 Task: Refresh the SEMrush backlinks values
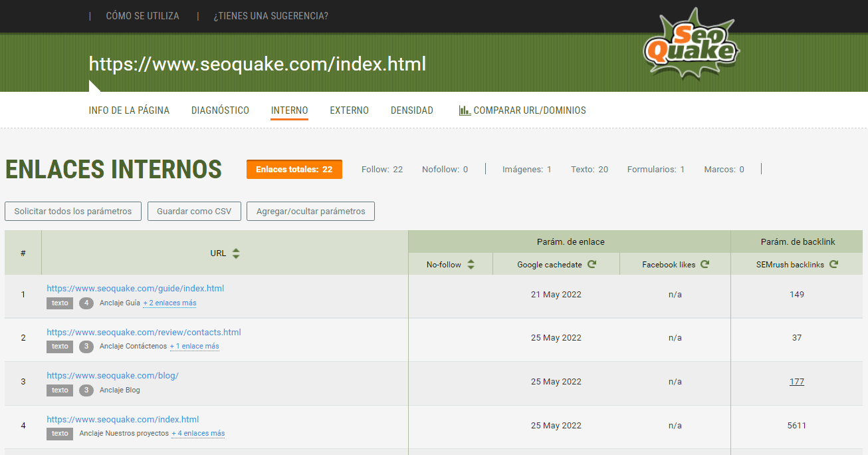click(834, 264)
